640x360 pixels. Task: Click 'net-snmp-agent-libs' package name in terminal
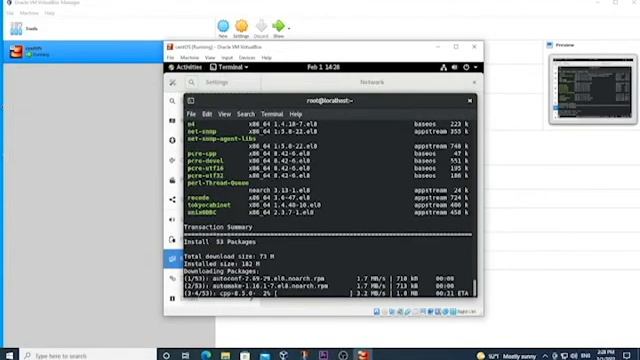point(222,139)
